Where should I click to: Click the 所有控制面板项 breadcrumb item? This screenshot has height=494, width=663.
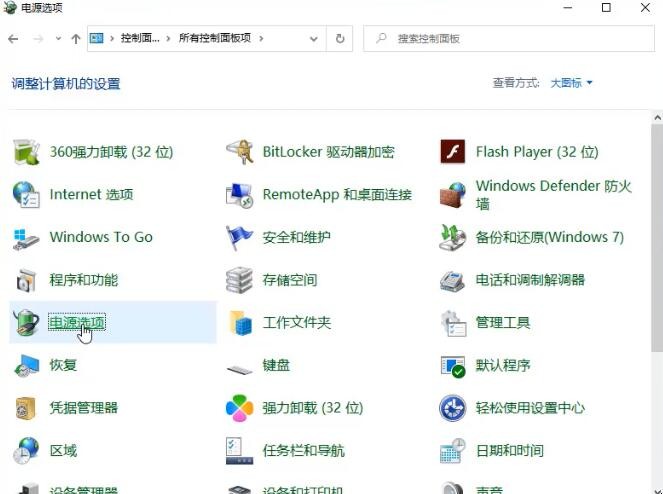tap(215, 38)
